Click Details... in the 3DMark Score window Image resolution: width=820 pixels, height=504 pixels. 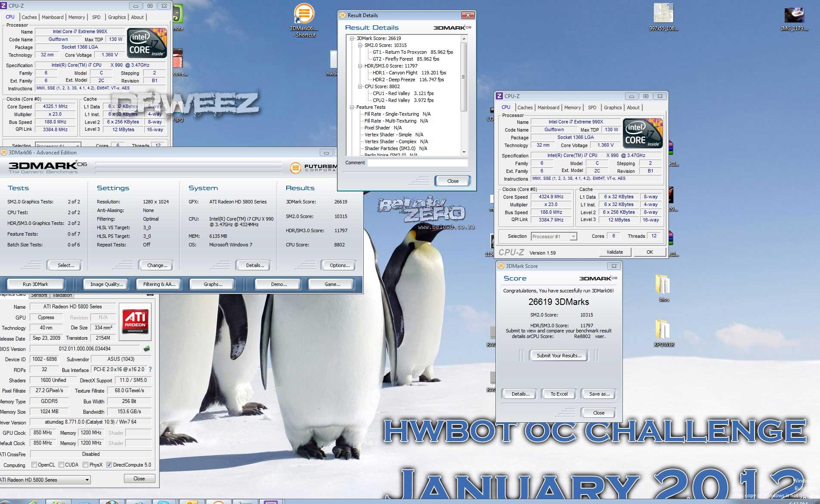[x=520, y=394]
